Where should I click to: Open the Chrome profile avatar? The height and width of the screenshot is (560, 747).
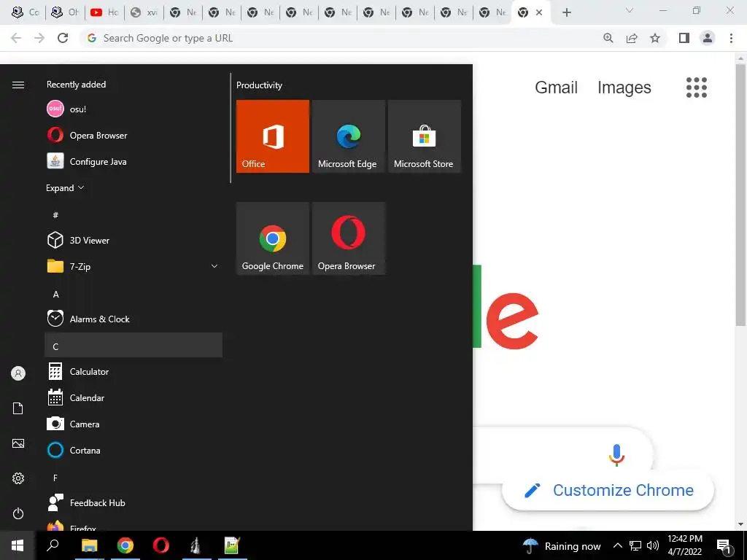(708, 38)
